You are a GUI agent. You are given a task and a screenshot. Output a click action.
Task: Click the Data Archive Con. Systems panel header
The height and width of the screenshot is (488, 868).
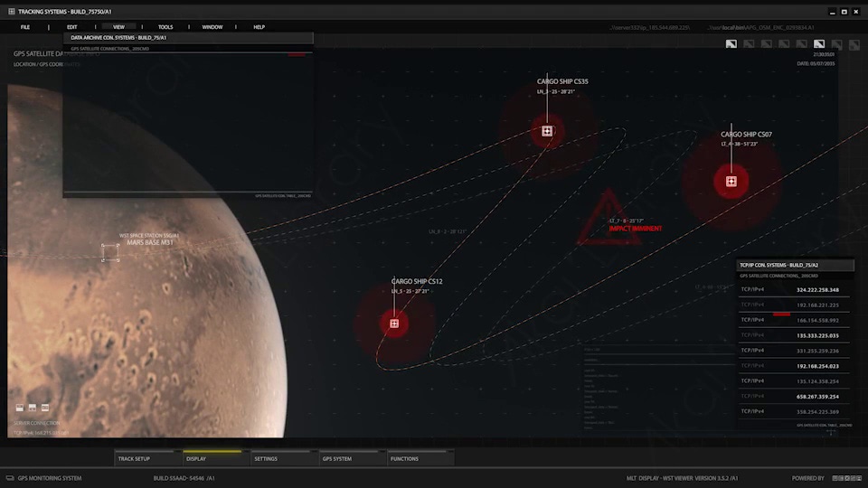pyautogui.click(x=188, y=38)
